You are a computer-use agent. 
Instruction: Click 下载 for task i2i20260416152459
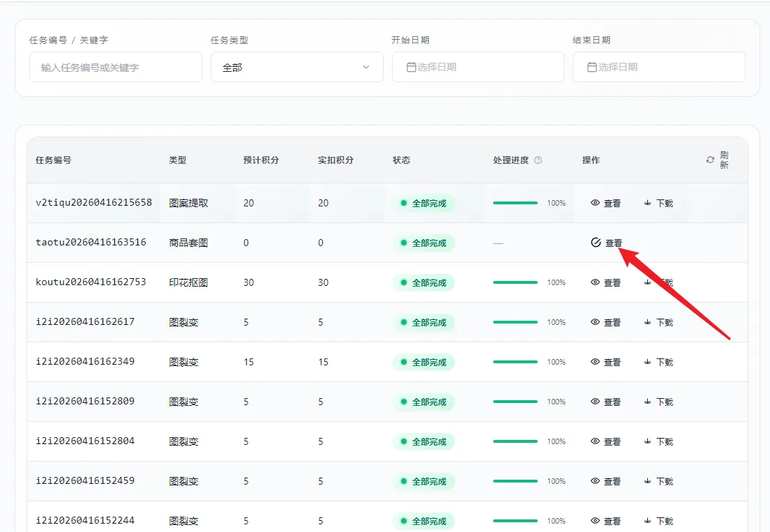[x=664, y=482]
